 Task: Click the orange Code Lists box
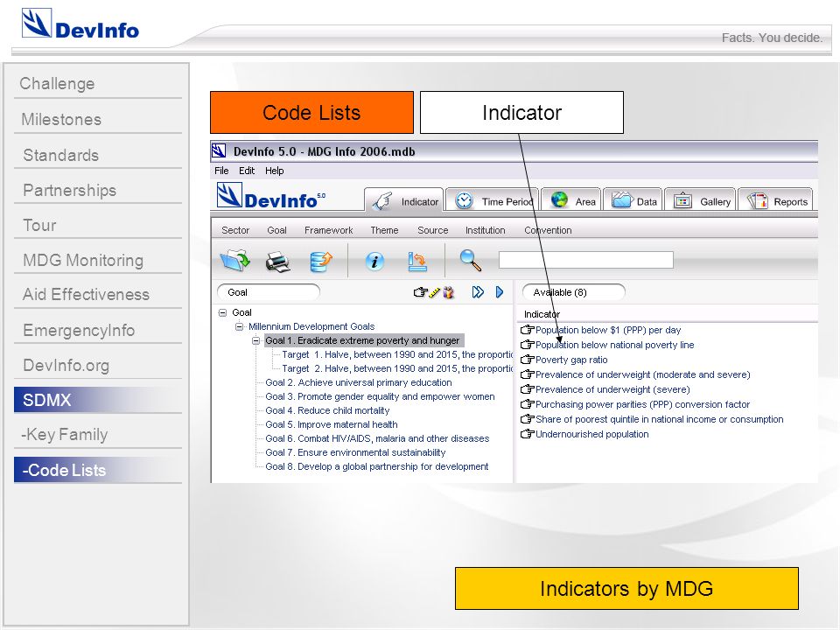click(311, 113)
